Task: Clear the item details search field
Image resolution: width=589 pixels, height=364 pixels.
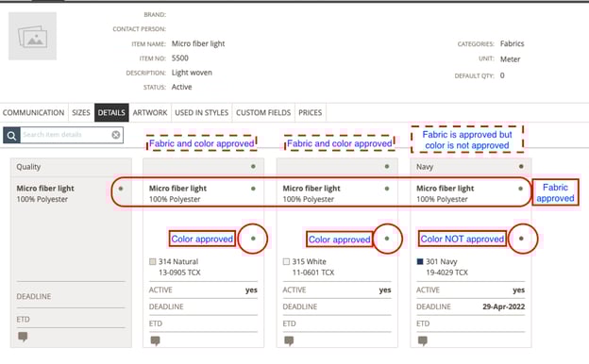Action: [x=116, y=135]
